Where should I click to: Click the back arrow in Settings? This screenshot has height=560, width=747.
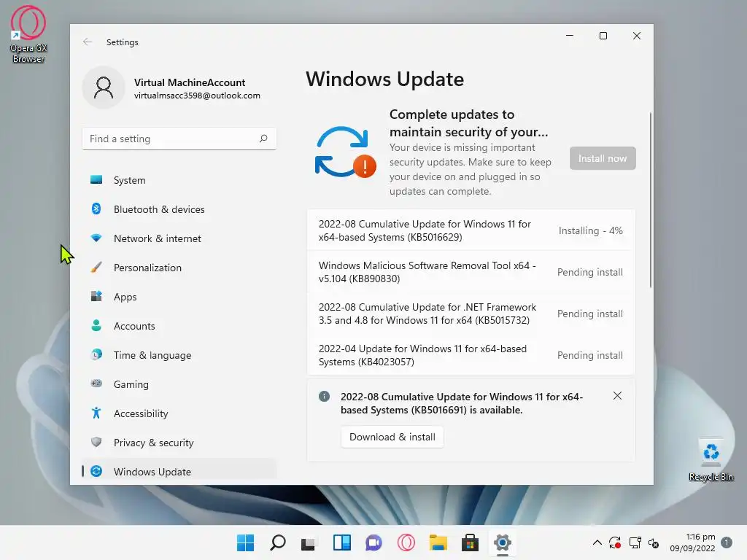coord(88,42)
